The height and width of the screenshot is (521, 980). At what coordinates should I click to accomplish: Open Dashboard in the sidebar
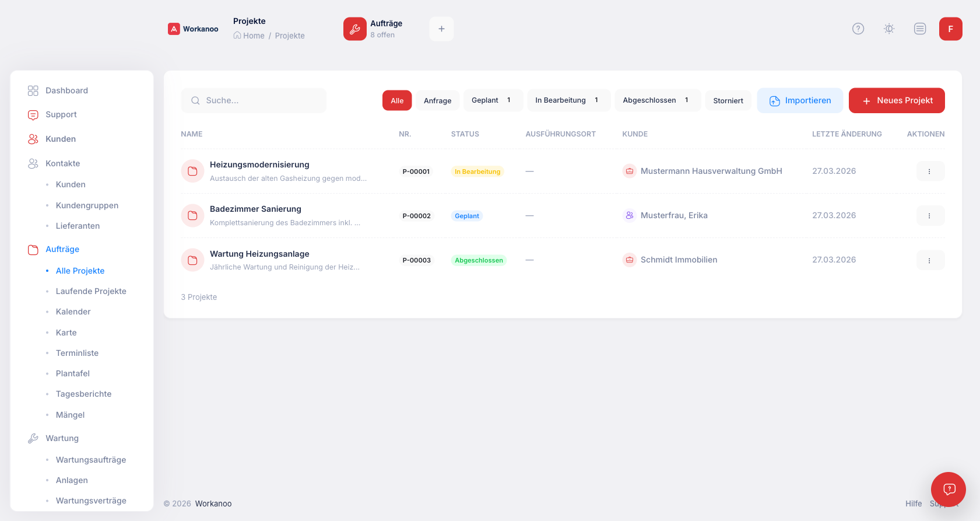66,90
